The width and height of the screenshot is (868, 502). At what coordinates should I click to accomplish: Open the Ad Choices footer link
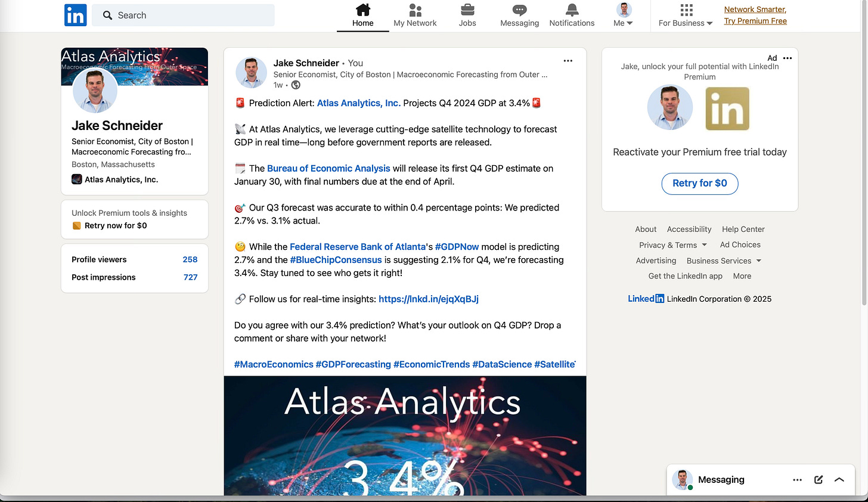740,245
